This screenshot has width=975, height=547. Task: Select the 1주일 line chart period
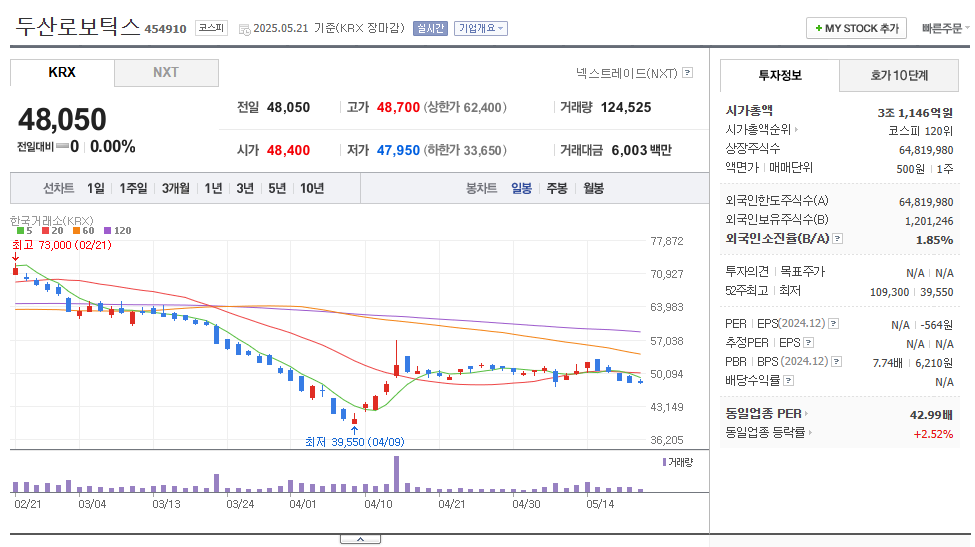point(133,188)
